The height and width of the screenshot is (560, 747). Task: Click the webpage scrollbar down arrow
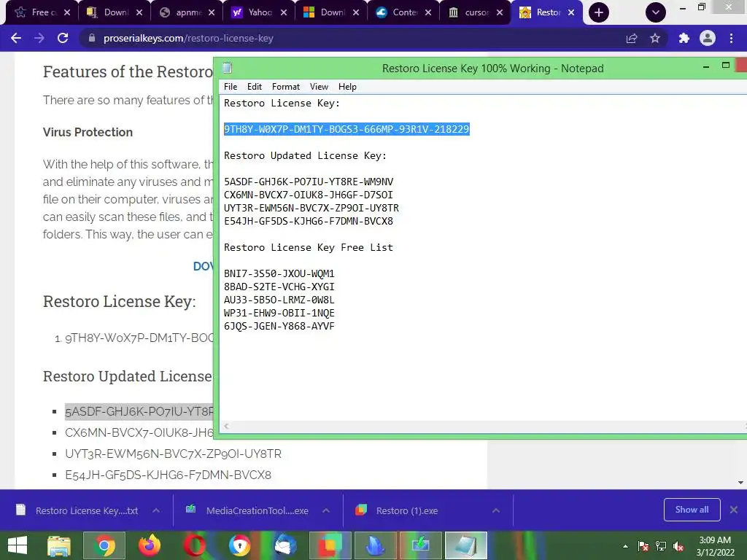tap(741, 483)
